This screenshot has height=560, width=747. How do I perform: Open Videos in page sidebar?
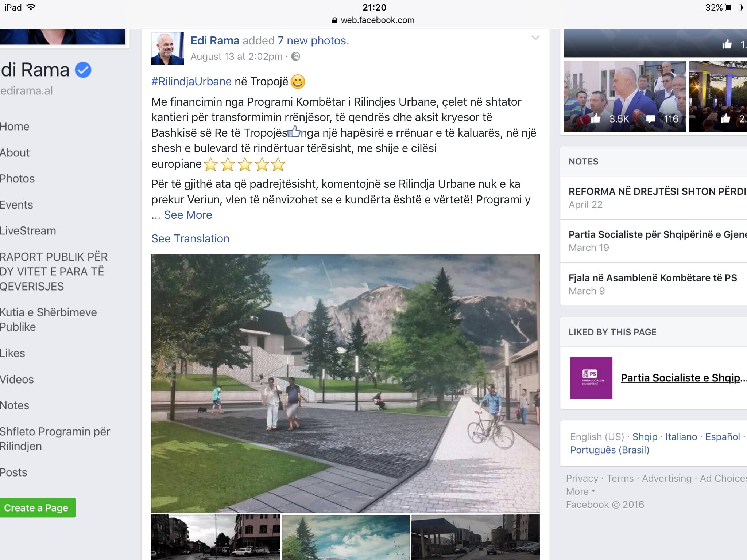[x=17, y=380]
